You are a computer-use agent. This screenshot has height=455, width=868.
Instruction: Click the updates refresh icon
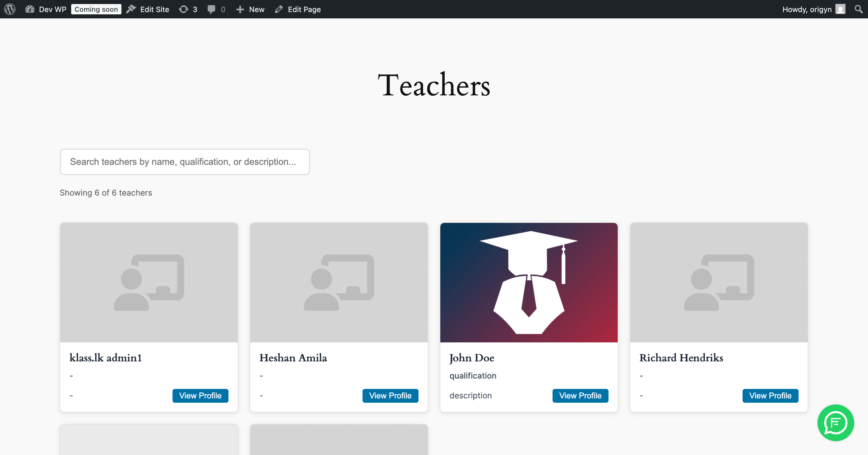[183, 9]
